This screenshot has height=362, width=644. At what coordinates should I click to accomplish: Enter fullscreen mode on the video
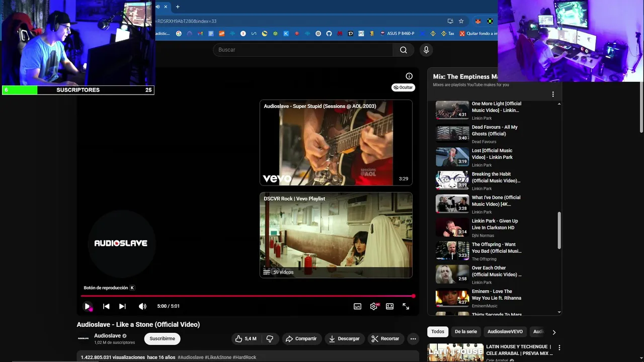click(x=406, y=306)
